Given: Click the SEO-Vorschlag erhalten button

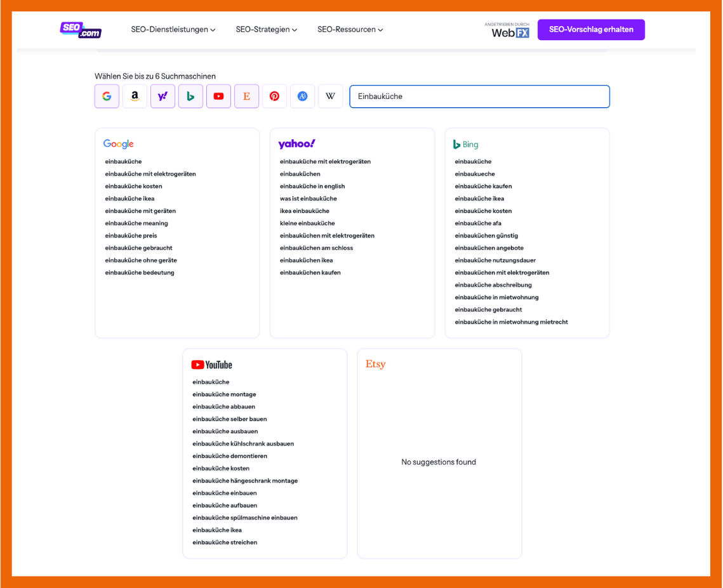Looking at the screenshot, I should [590, 30].
